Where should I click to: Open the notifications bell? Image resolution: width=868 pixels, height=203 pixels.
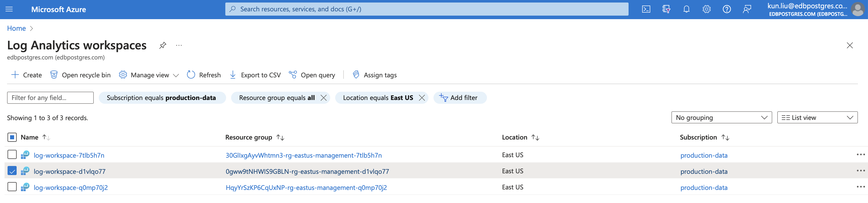point(686,9)
